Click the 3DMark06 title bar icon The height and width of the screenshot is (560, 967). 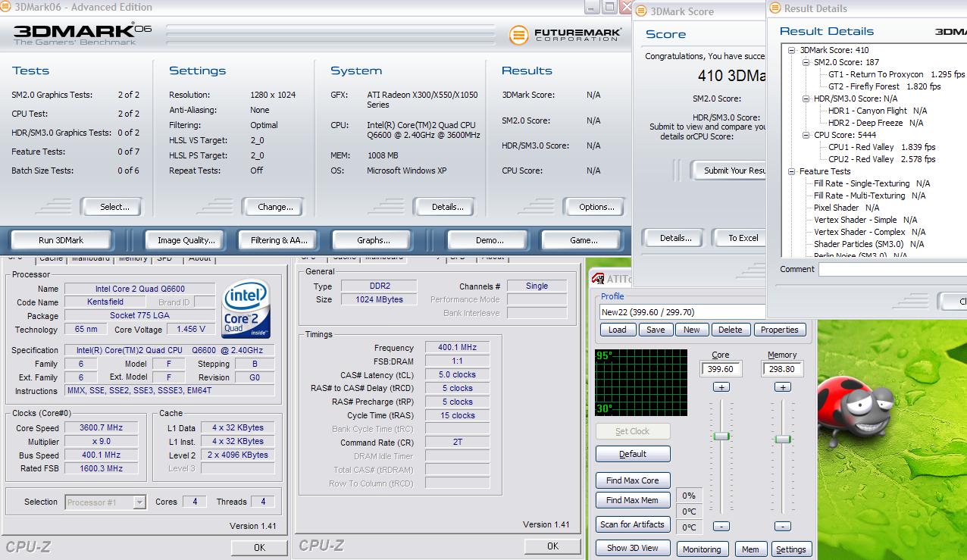[6, 7]
